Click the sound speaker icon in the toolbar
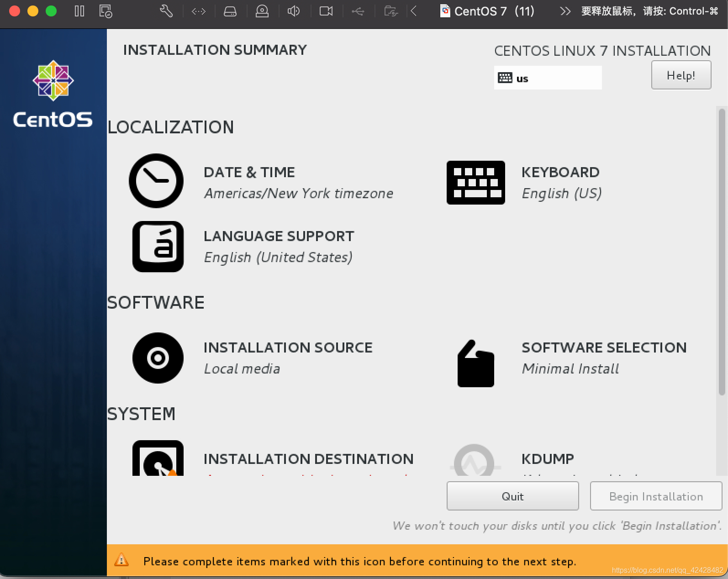The width and height of the screenshot is (728, 579). [x=294, y=11]
